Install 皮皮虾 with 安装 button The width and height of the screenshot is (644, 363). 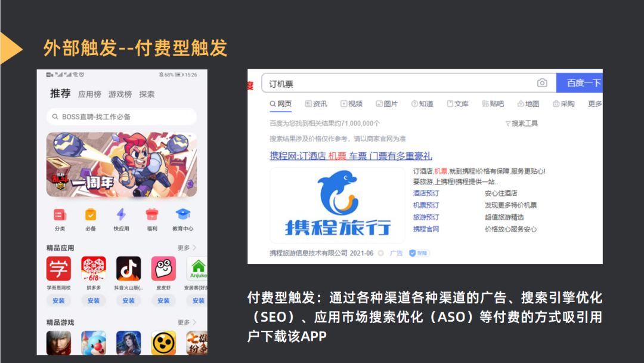point(163,301)
